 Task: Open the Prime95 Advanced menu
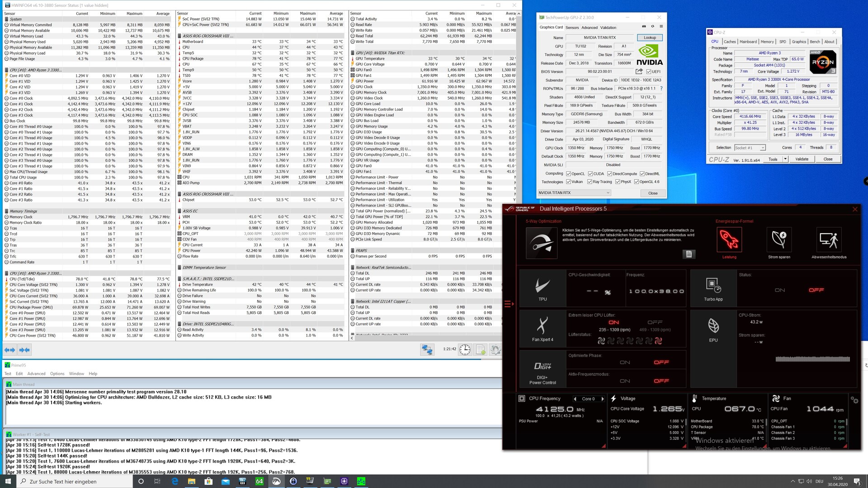pyautogui.click(x=36, y=374)
